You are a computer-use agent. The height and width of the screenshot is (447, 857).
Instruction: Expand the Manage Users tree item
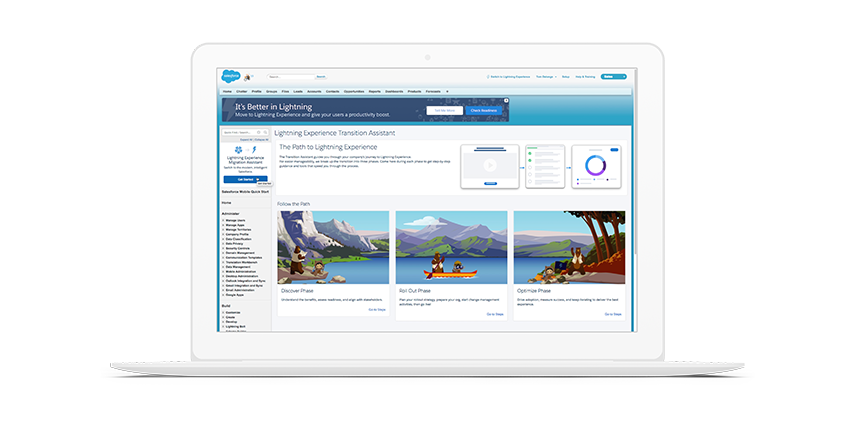[x=224, y=221]
